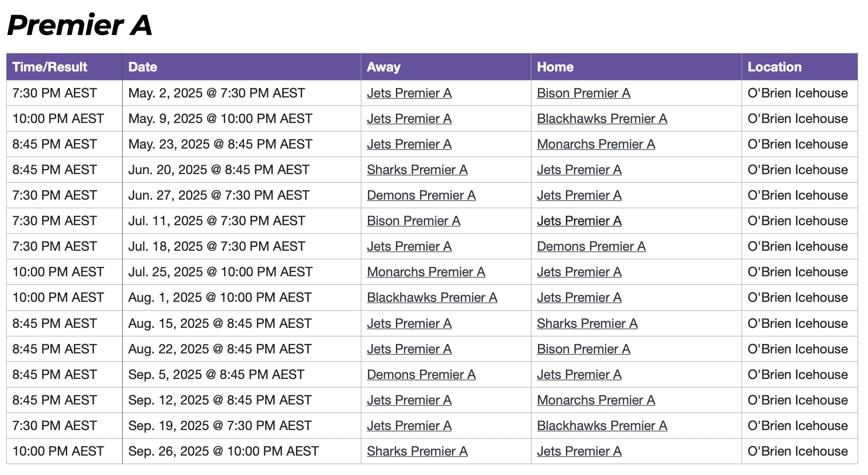868x475 pixels.
Task: Open Monarchs Premier A away link for Jul 25
Action: coord(426,272)
